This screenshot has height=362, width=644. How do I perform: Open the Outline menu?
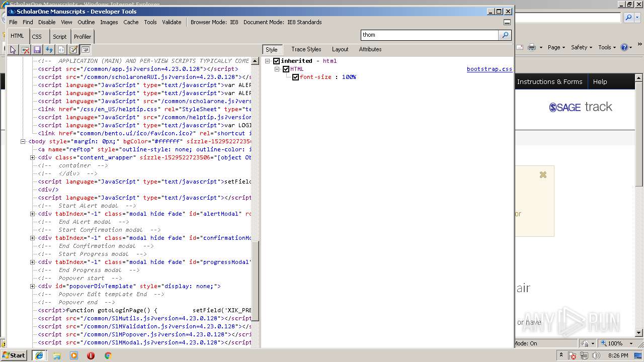86,22
